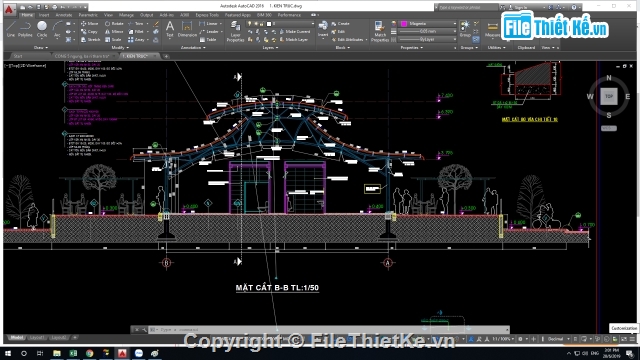Open the Layer Properties manager
The width and height of the screenshot is (640, 360).
coord(236,31)
